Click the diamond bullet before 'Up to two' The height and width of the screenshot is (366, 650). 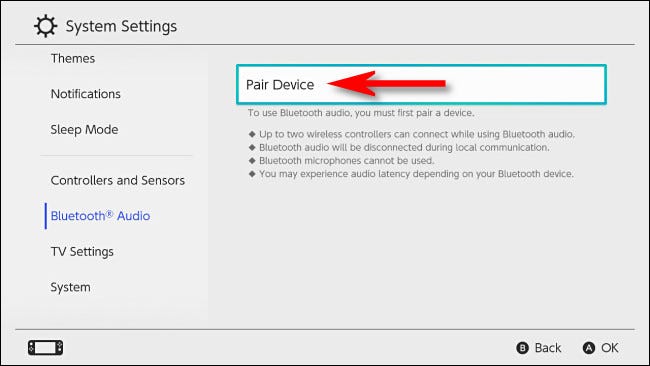point(252,134)
